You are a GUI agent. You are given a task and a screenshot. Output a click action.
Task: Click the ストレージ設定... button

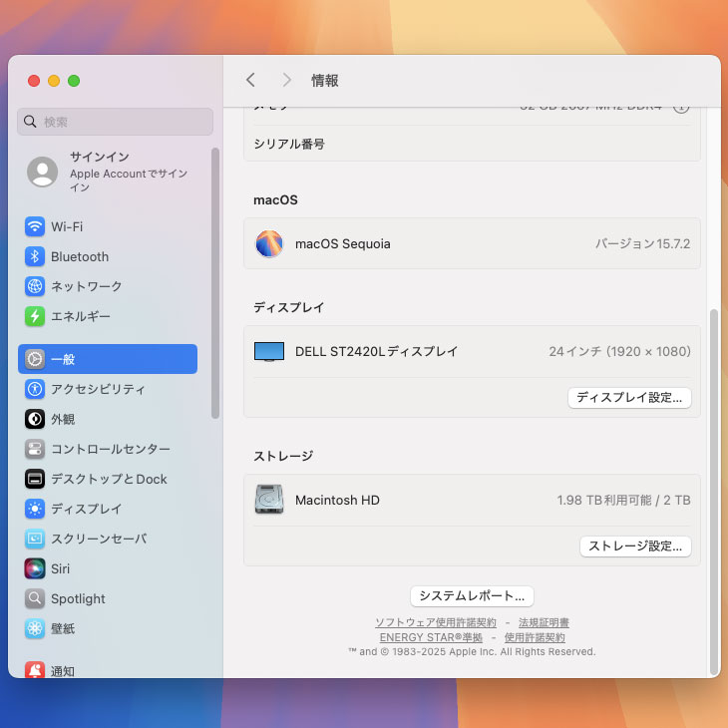[635, 546]
